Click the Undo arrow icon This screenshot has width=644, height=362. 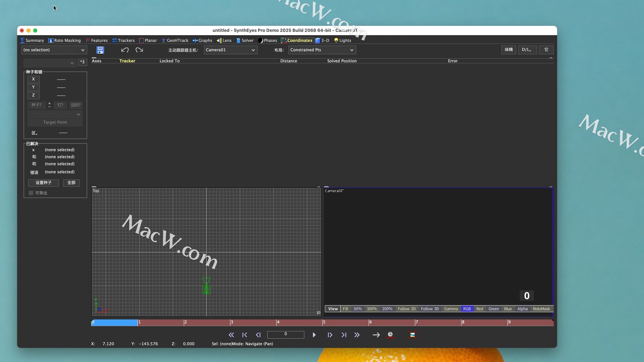[x=125, y=50]
